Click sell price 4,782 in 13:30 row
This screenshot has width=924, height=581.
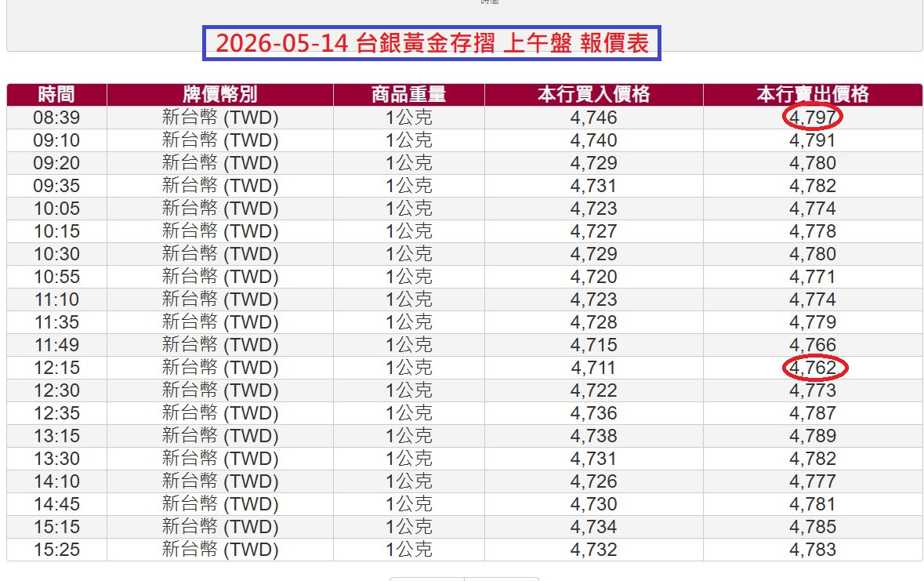(813, 459)
